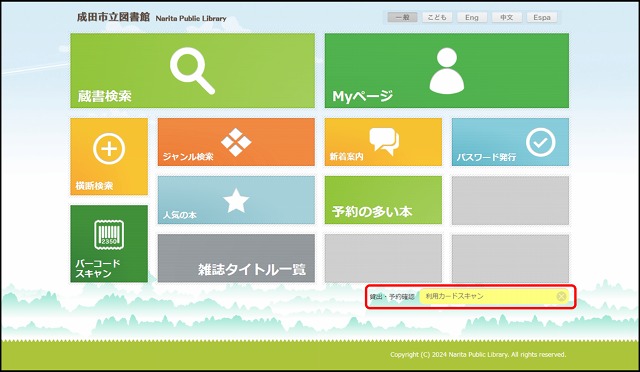This screenshot has height=372, width=640.
Task: Click the 蔵書検索 label text
Action: pyautogui.click(x=104, y=96)
